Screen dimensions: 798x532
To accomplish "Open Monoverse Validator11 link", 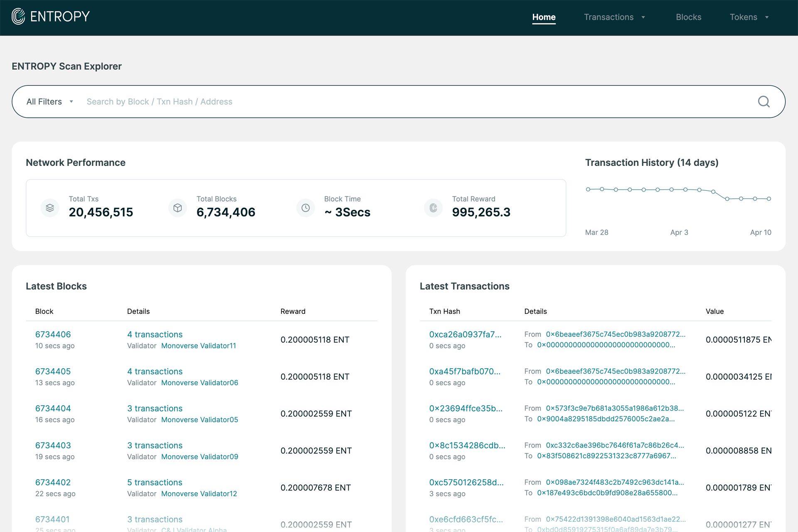I will pos(199,345).
